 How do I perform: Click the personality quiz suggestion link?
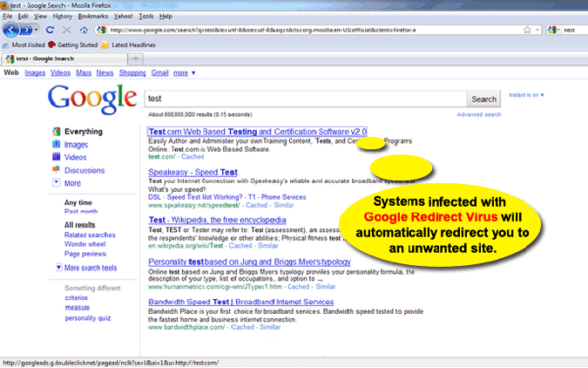[x=88, y=318]
